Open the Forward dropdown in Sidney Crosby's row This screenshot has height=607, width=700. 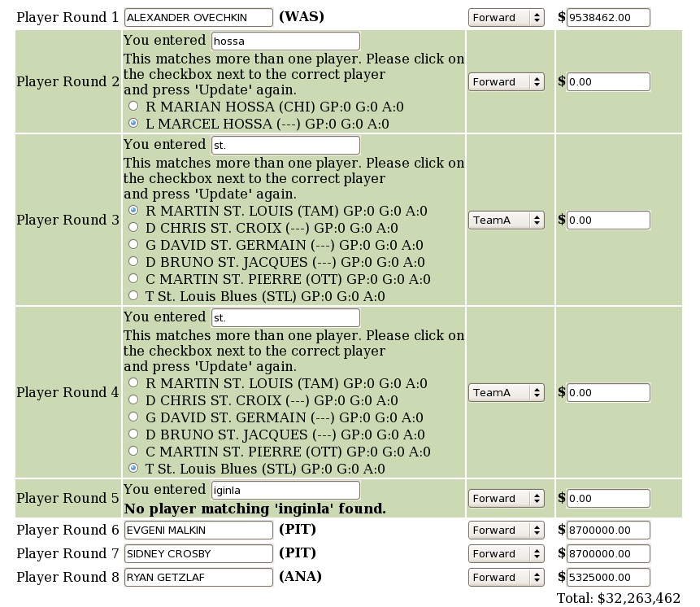(507, 554)
